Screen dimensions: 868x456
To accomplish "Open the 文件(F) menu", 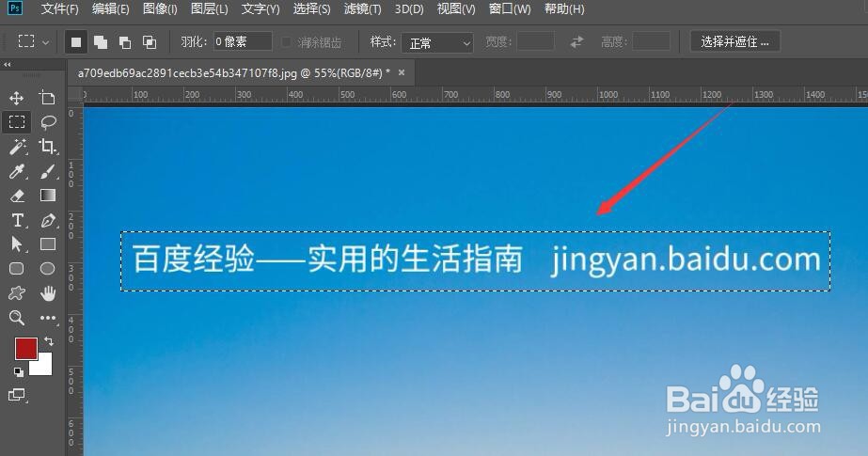I will (x=60, y=8).
